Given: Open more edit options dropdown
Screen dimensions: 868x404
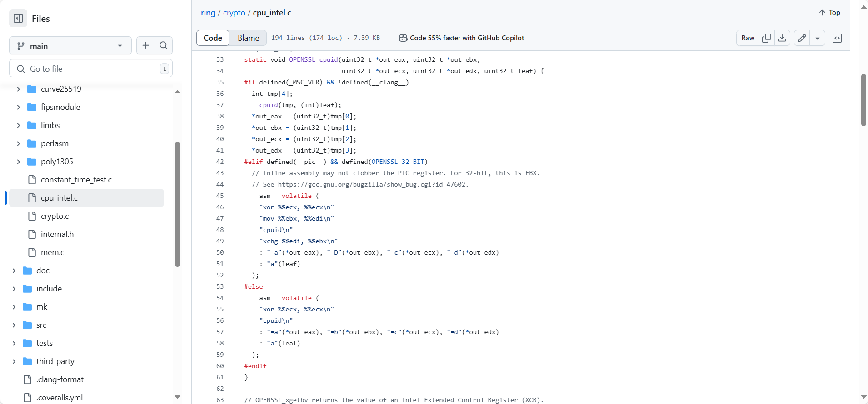Looking at the screenshot, I should pyautogui.click(x=818, y=38).
